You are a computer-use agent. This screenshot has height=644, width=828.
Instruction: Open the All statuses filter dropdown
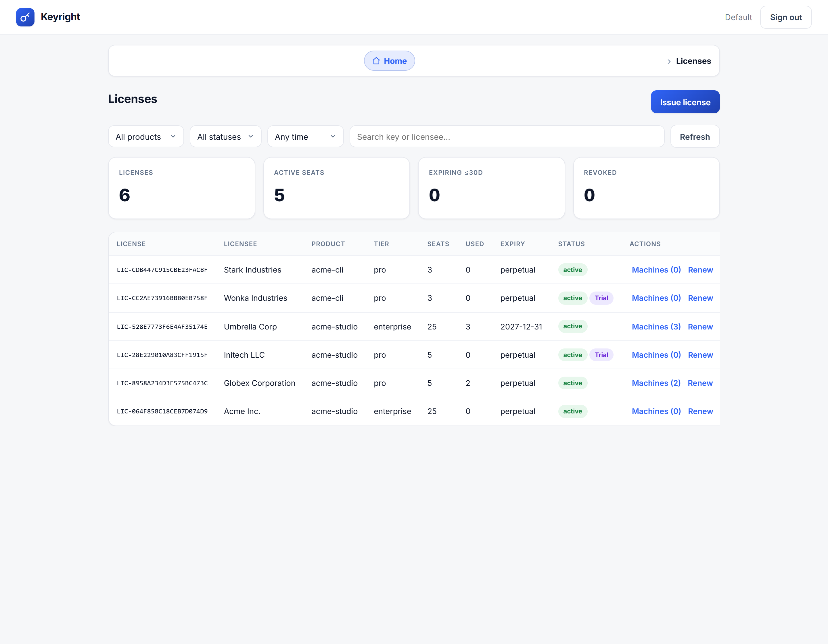coord(226,137)
